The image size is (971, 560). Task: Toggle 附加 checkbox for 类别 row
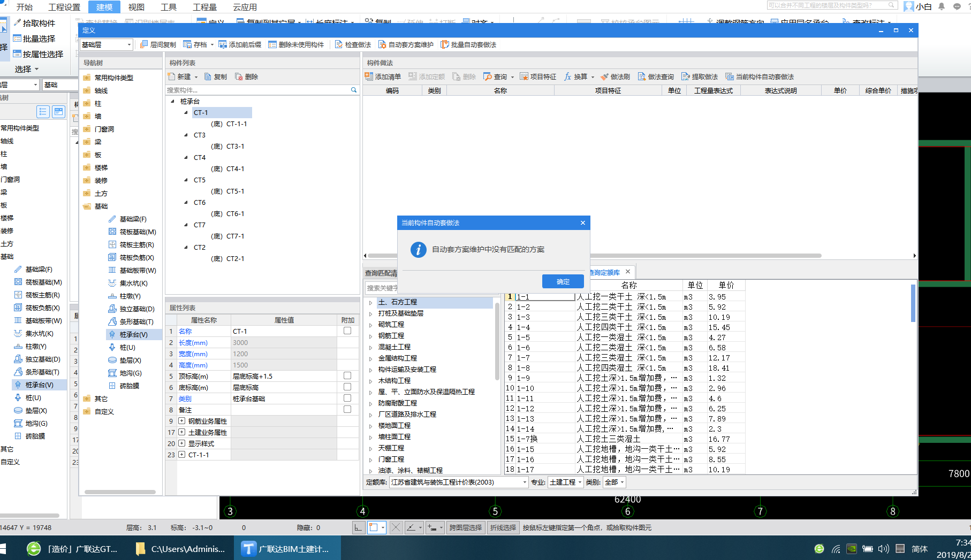click(347, 398)
